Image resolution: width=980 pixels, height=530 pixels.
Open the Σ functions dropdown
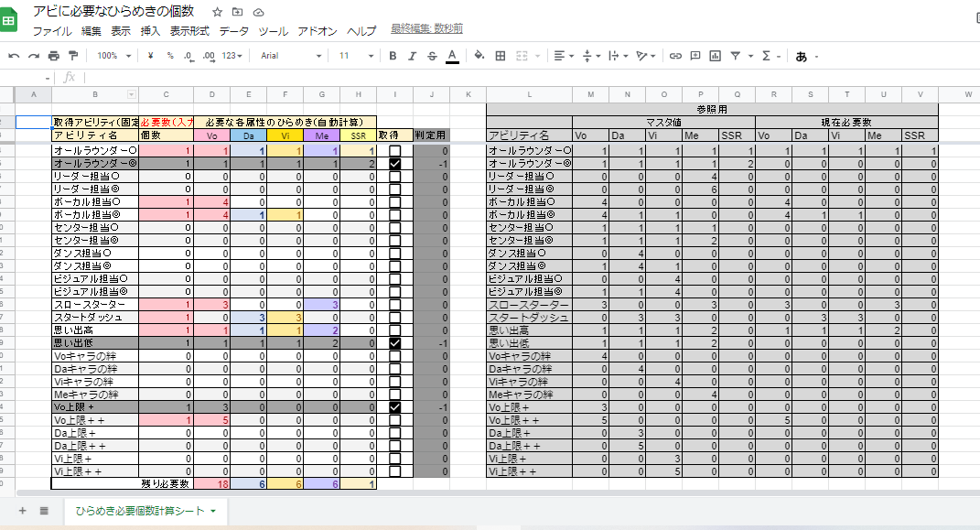pyautogui.click(x=770, y=56)
